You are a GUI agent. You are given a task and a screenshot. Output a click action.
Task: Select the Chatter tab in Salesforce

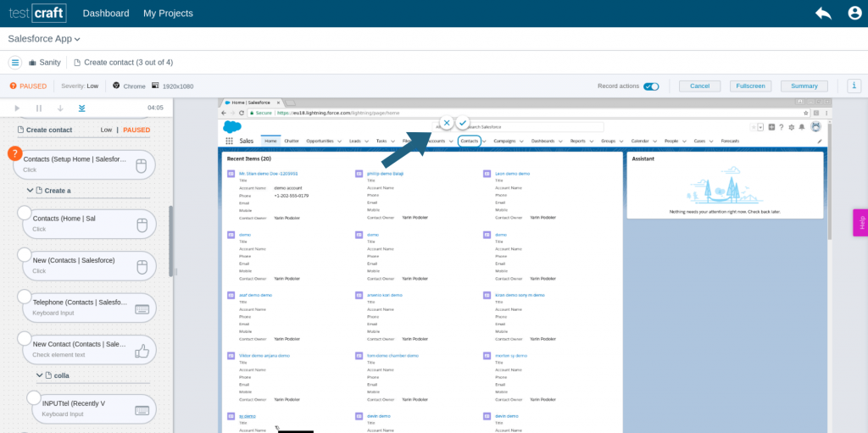(292, 142)
